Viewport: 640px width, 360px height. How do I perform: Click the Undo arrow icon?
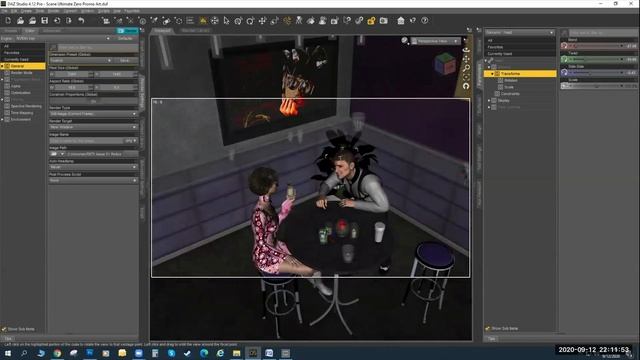(81, 20)
